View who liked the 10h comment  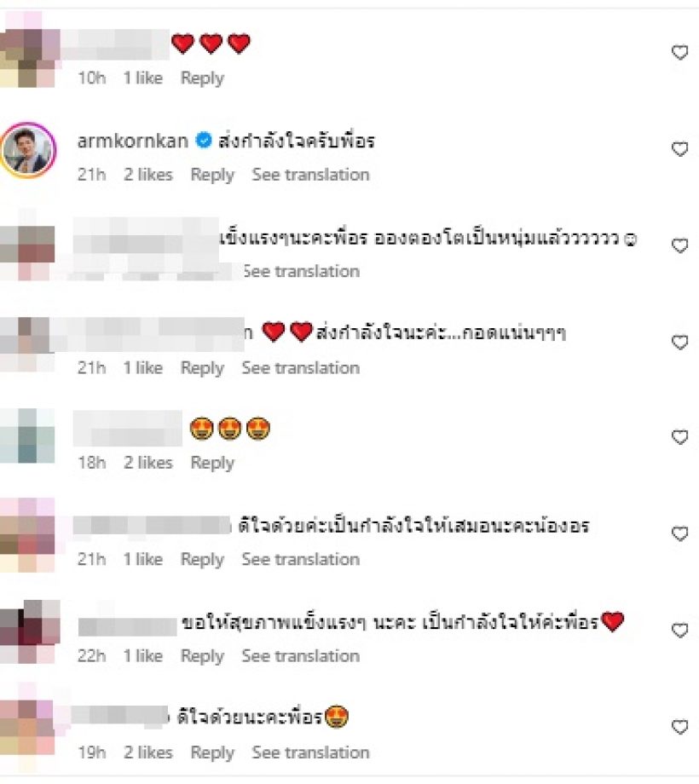tap(143, 78)
